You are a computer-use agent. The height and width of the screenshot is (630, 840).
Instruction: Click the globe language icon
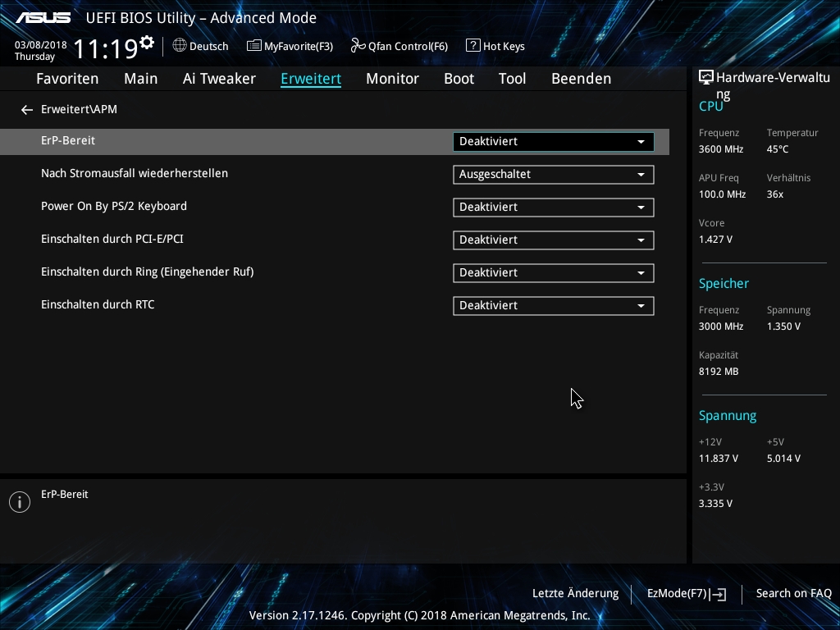[180, 46]
